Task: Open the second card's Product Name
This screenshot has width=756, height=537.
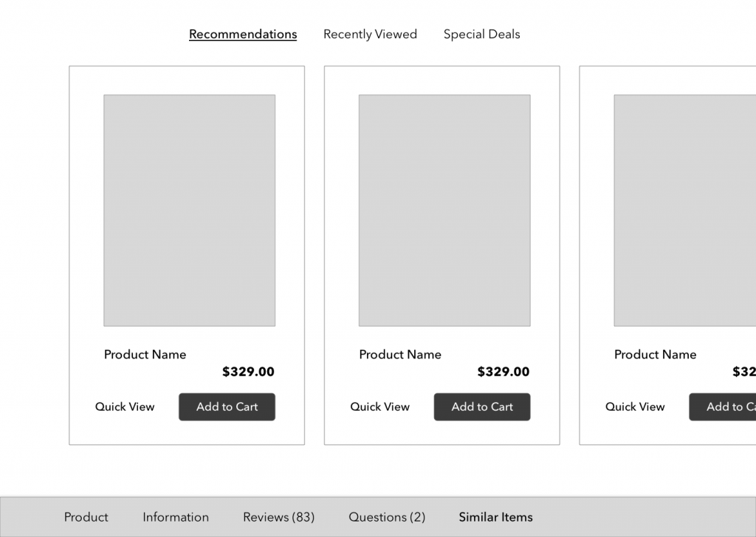Action: pos(400,355)
